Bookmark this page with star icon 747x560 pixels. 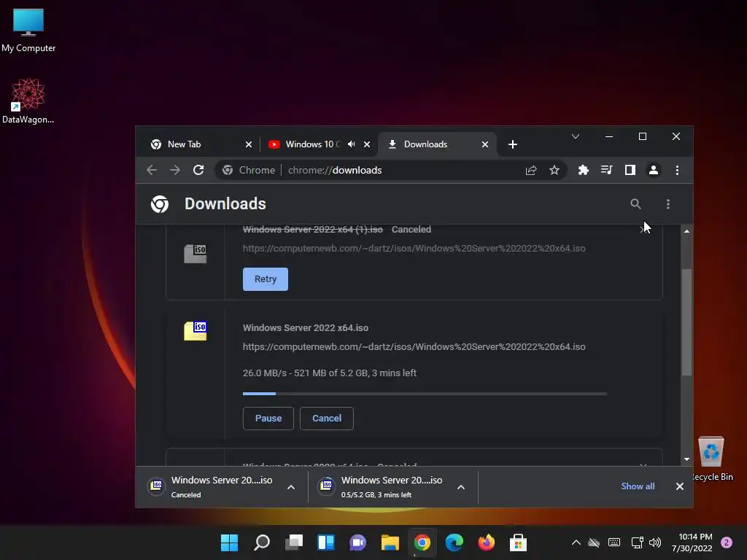(554, 170)
